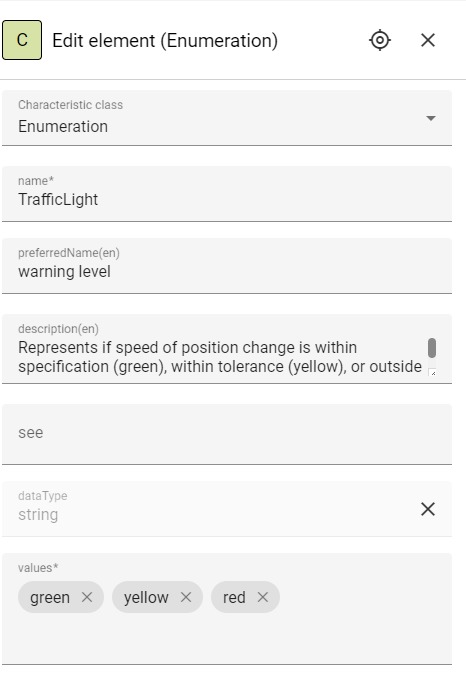Remove the yellow value chip

pos(186,597)
